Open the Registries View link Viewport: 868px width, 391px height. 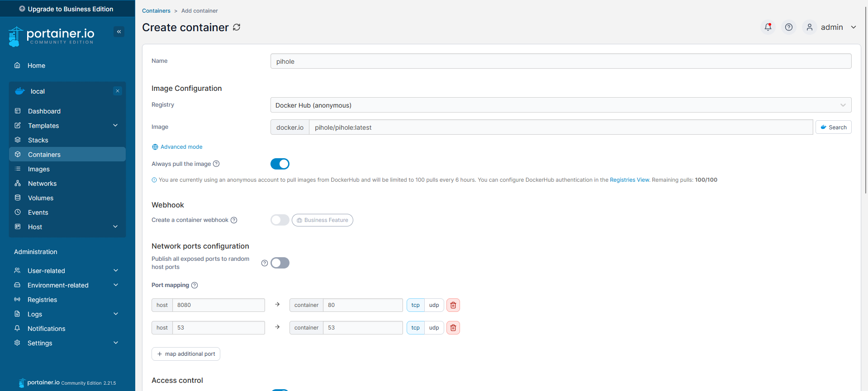[x=629, y=180]
